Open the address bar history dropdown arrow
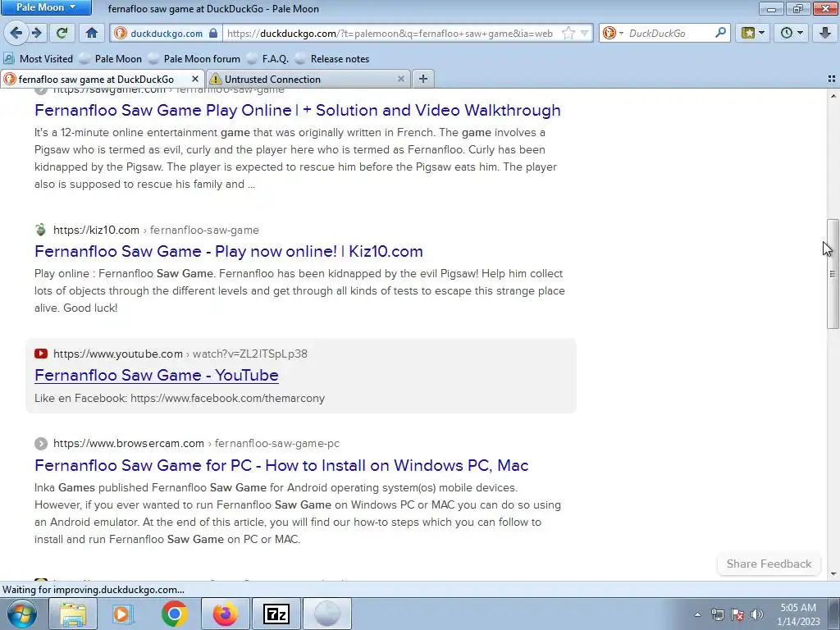 point(584,33)
